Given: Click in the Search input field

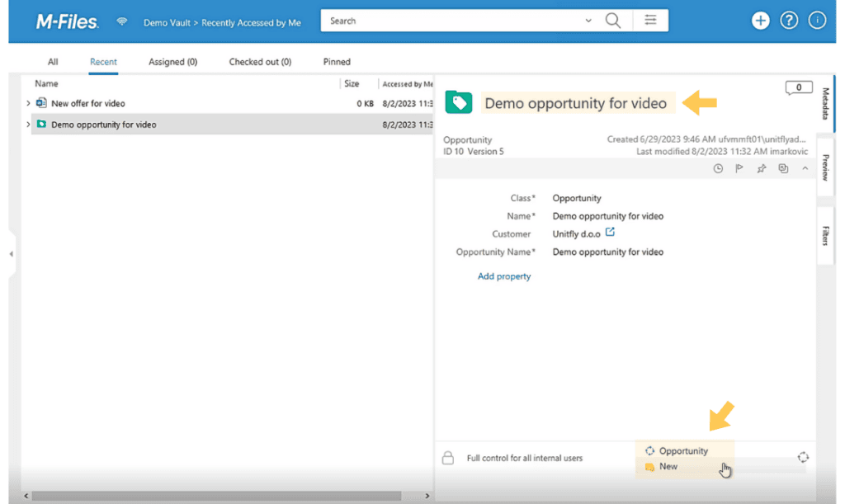Looking at the screenshot, I should tap(453, 21).
